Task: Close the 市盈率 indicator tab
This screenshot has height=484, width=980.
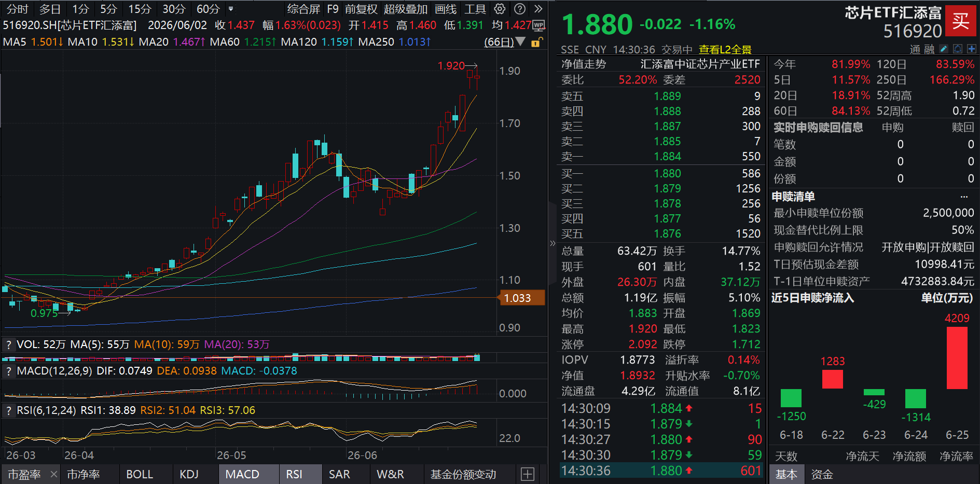Action: (x=54, y=474)
